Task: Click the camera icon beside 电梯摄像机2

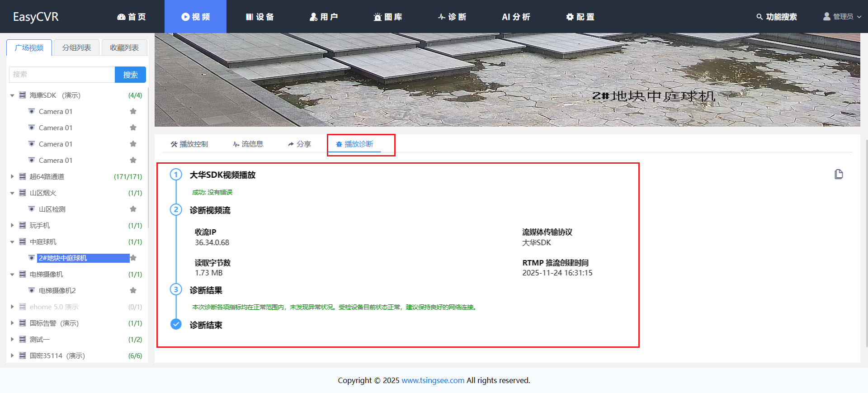Action: coord(31,290)
